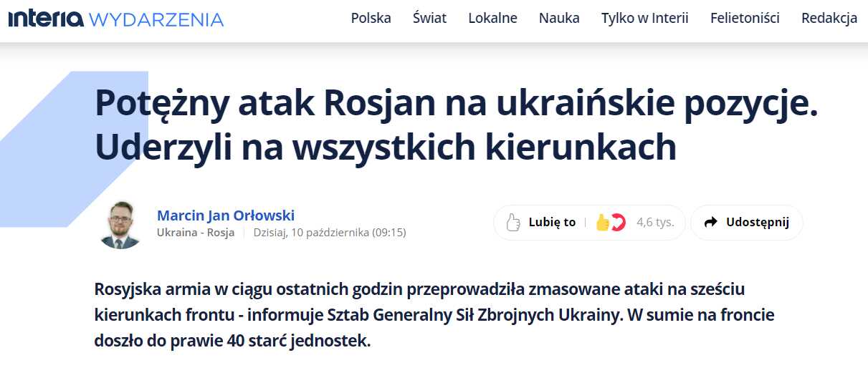Click the Lubię to label
Screen dimensions: 868x373
coord(552,222)
